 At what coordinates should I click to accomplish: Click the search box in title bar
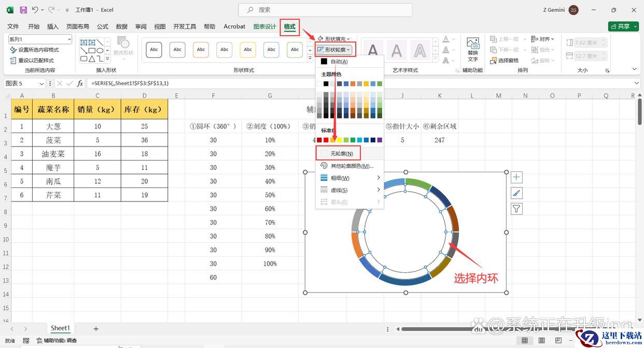pos(325,10)
